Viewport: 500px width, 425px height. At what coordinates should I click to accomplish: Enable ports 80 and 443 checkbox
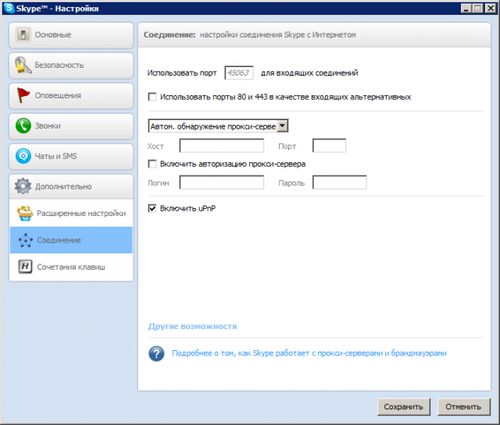pyautogui.click(x=152, y=97)
